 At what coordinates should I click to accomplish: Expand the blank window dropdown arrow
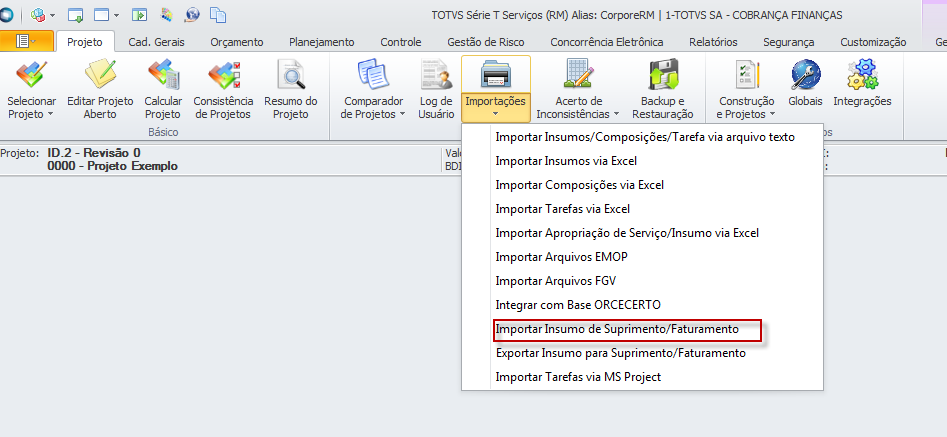(x=116, y=15)
